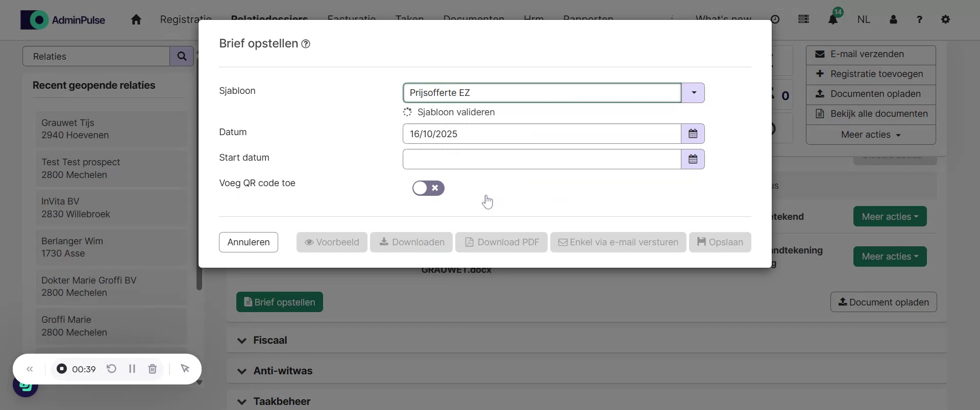Click the Relaties search field
Viewport: 980px width, 410px height.
pyautogui.click(x=96, y=56)
